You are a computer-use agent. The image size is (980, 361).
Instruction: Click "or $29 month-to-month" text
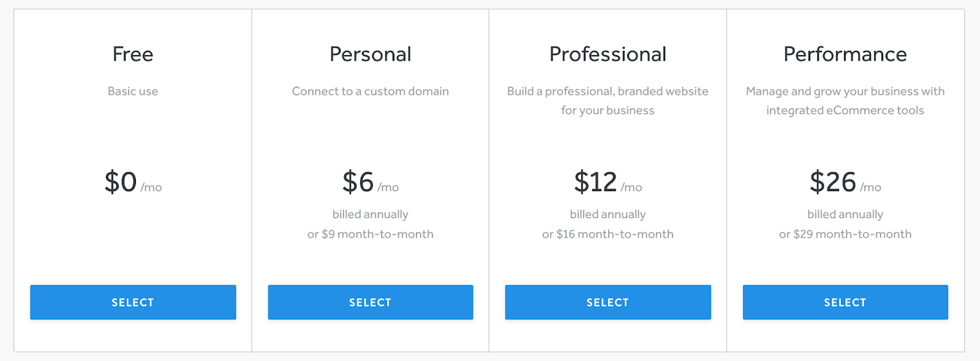[x=845, y=234]
